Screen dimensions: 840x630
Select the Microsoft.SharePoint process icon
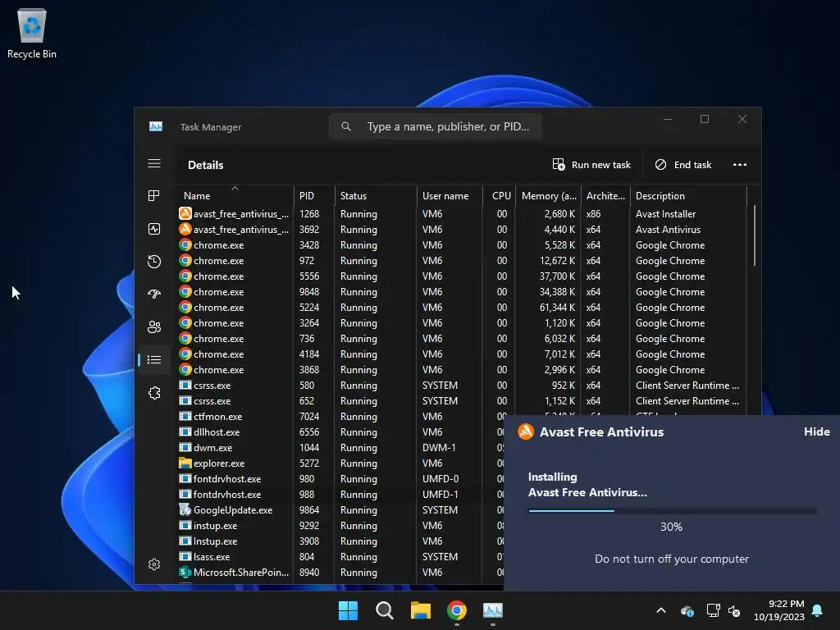185,572
